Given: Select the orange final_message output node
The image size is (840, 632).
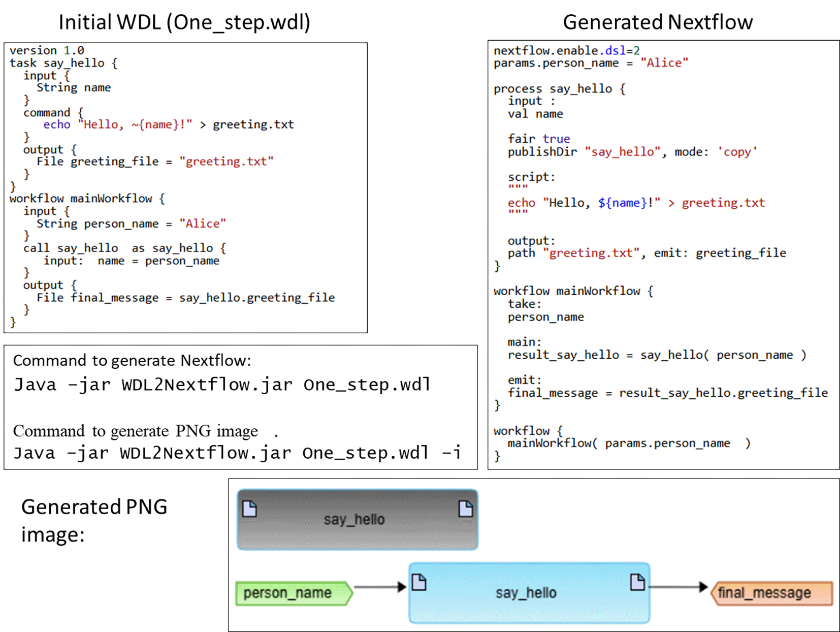Looking at the screenshot, I should pos(771,593).
